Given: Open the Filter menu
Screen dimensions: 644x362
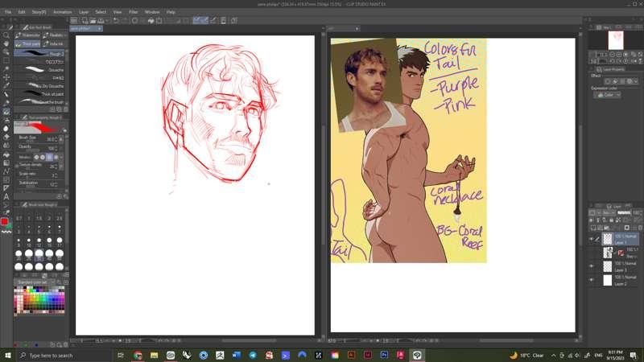Looking at the screenshot, I should (x=134, y=12).
